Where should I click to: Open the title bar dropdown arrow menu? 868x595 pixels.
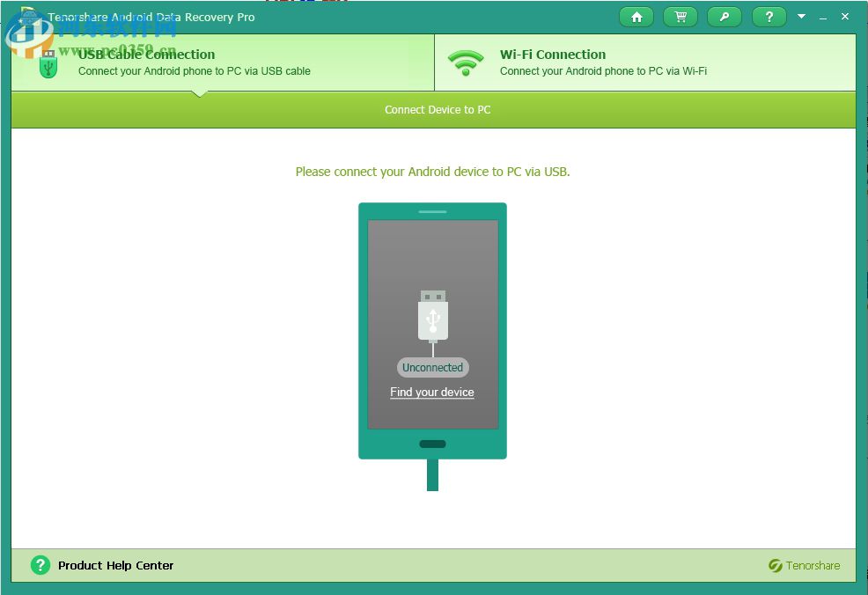(x=801, y=16)
